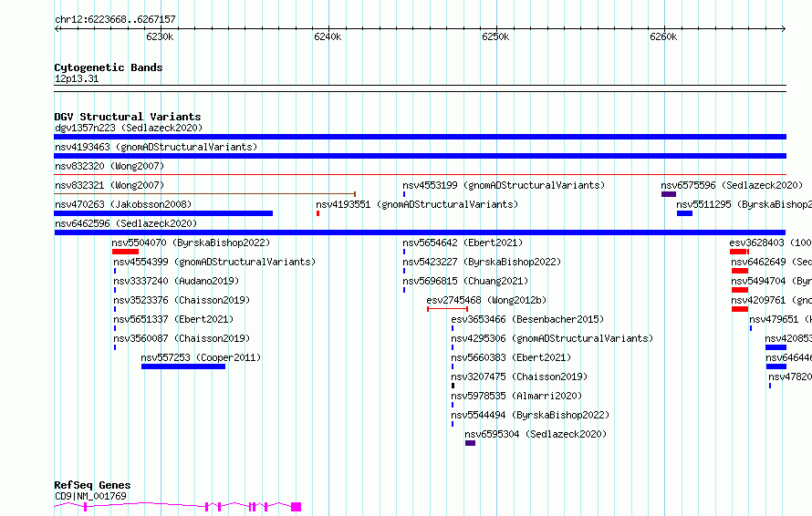The height and width of the screenshot is (516, 812).
Task: Click the 6230k ruler tick label
Action: pos(160,36)
